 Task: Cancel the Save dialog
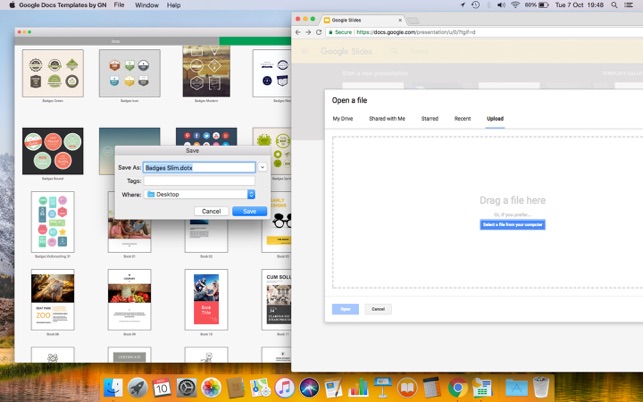coord(211,211)
